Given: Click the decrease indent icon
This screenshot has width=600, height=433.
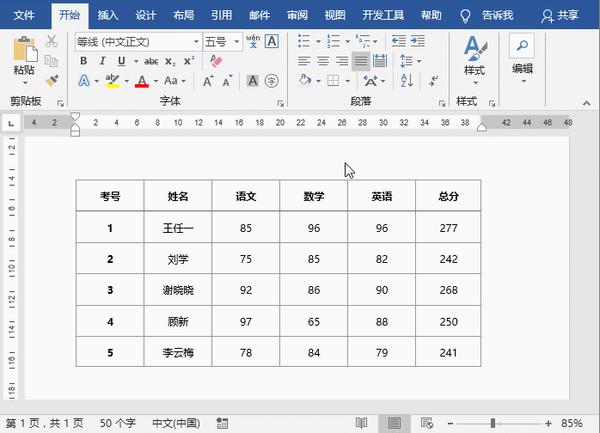Looking at the screenshot, I should [398, 41].
